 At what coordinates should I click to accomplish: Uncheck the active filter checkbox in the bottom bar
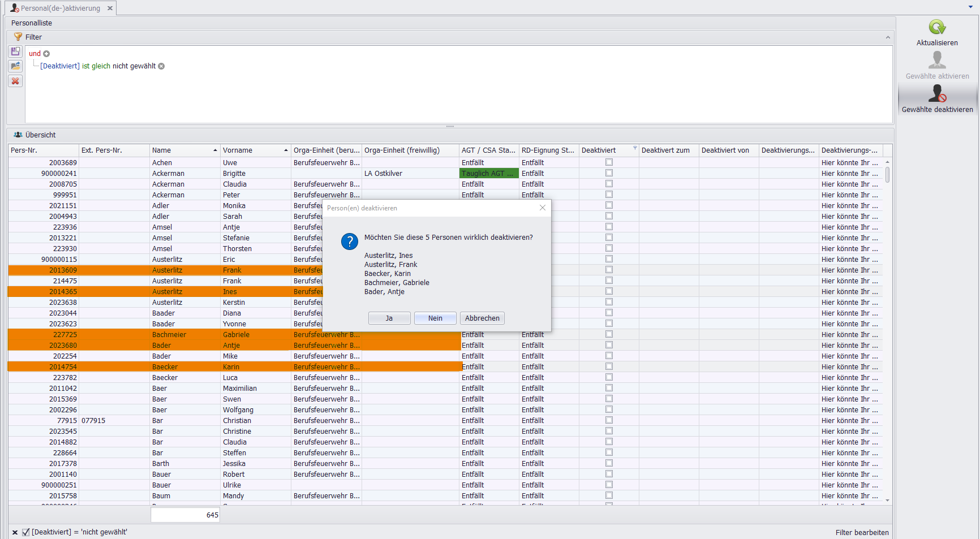point(25,532)
